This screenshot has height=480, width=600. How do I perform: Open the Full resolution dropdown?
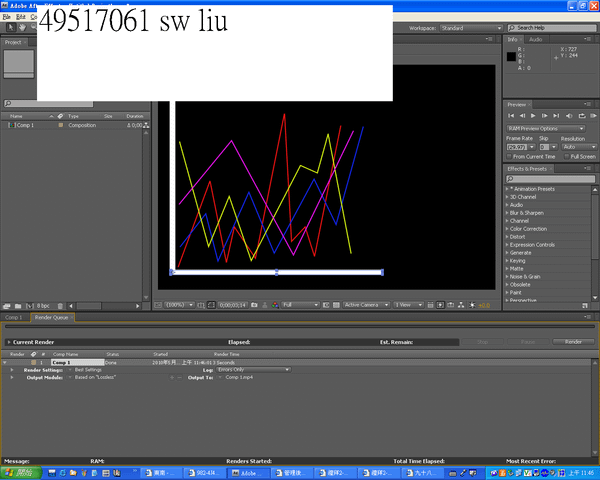(x=300, y=305)
